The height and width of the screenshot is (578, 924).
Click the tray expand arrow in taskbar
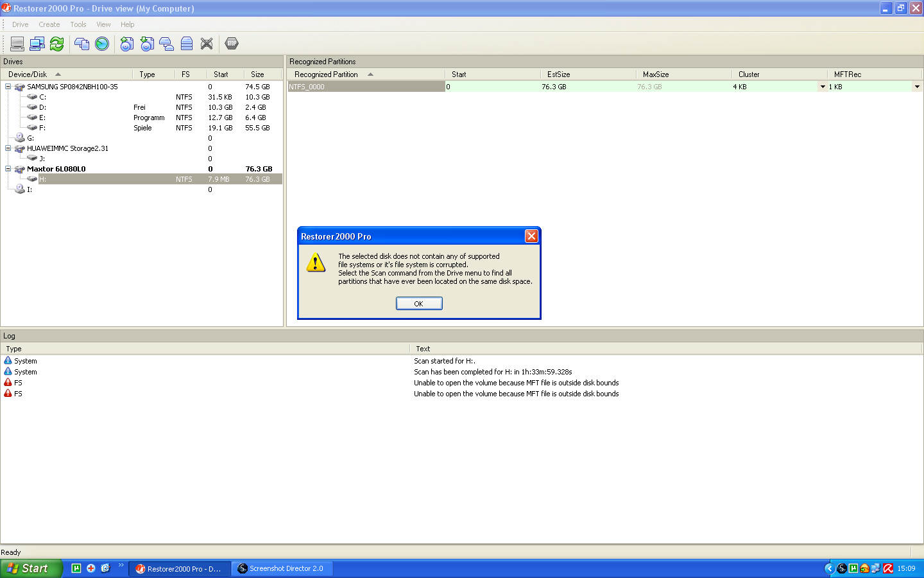pos(829,568)
